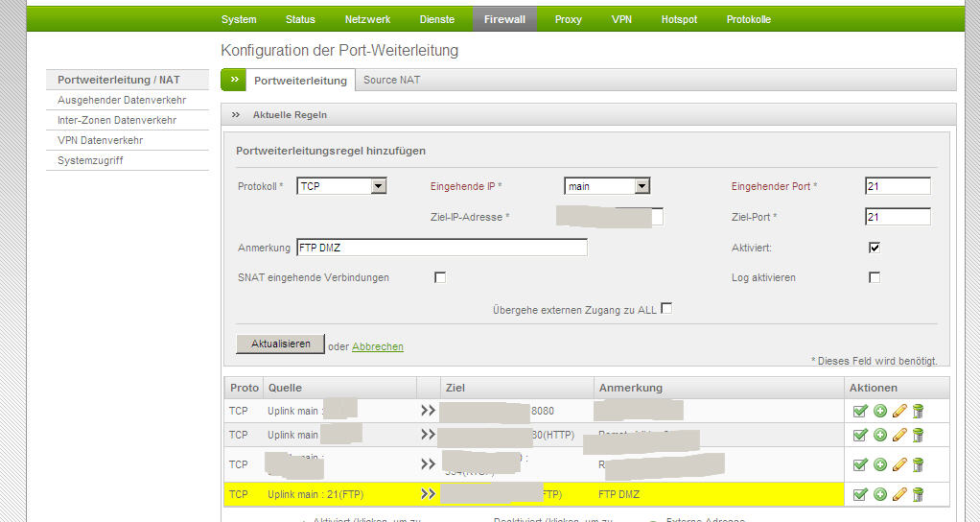Click the green plus icon in FTP DMZ row

coord(879,494)
